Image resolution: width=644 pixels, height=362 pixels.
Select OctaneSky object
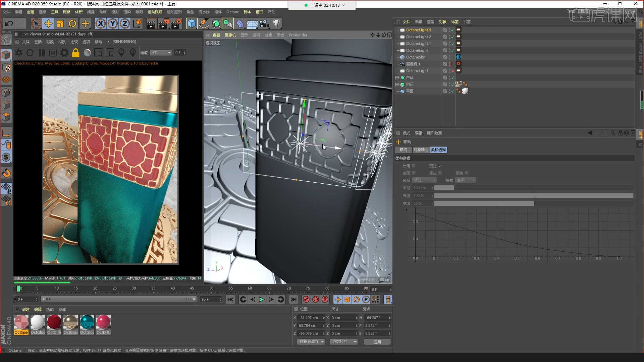[416, 57]
